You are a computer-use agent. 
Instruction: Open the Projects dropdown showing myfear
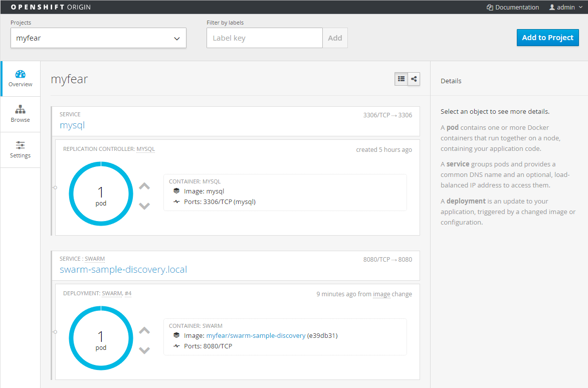[98, 38]
